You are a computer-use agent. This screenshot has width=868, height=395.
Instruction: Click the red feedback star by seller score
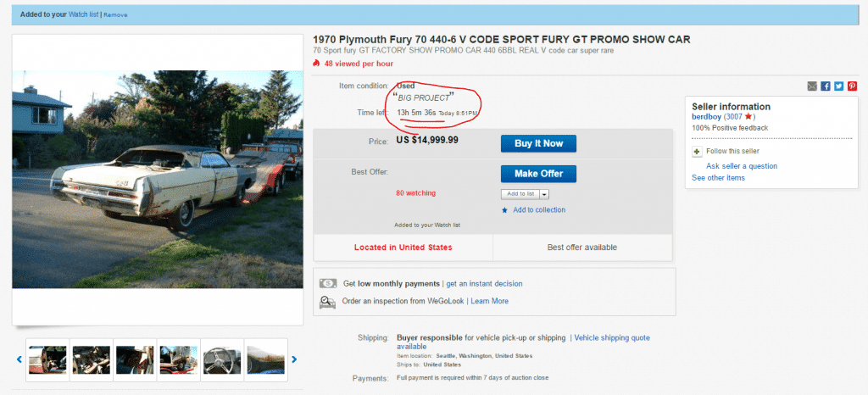748,117
